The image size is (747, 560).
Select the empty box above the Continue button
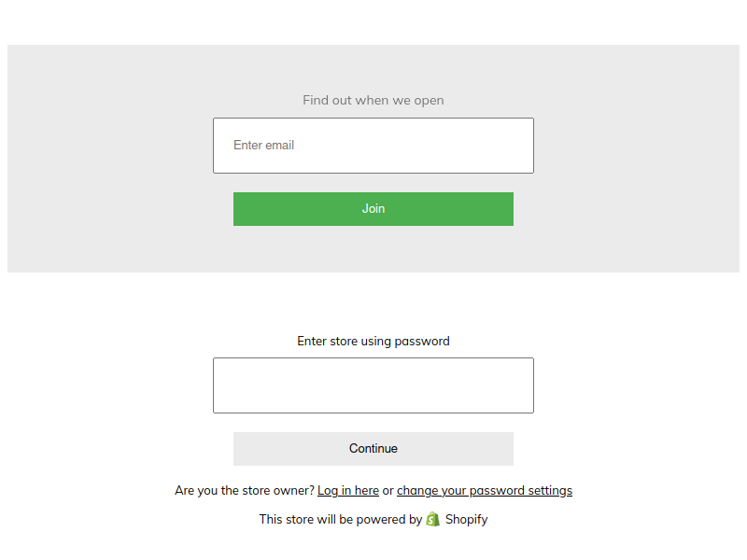pyautogui.click(x=373, y=385)
